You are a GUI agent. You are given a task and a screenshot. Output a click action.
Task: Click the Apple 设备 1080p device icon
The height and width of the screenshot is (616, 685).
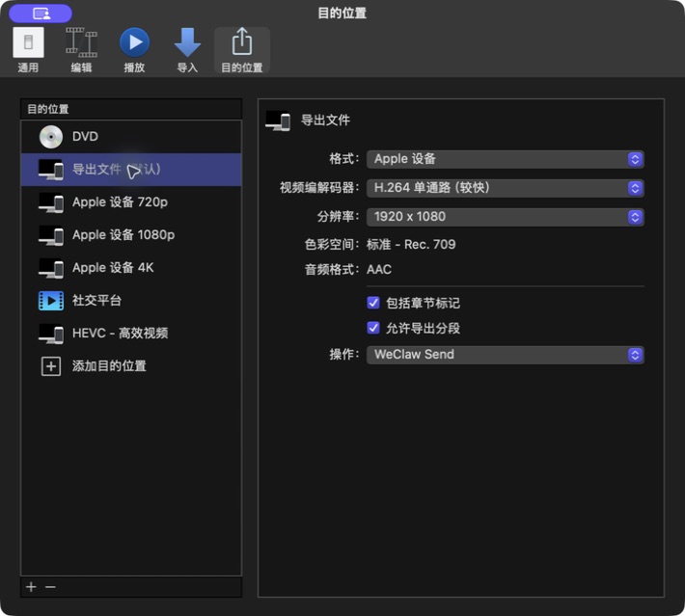click(51, 235)
